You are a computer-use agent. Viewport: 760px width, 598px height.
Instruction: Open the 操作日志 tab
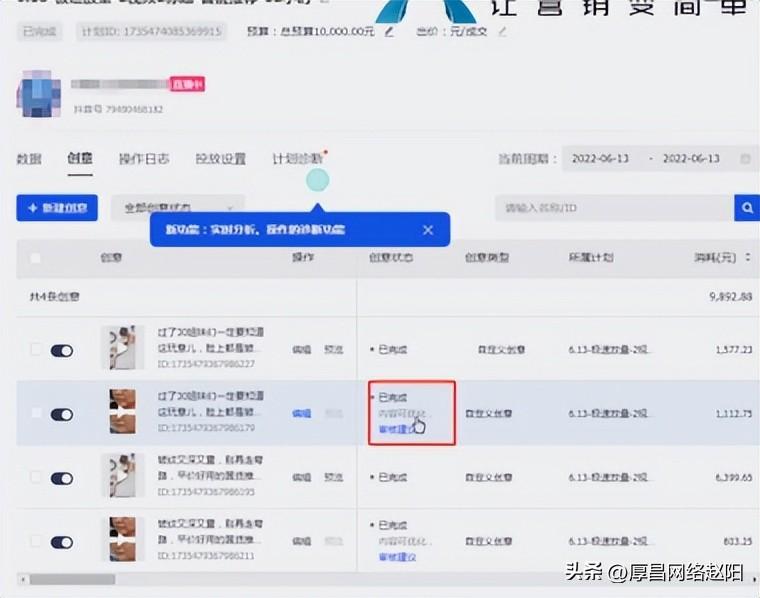[x=144, y=158]
